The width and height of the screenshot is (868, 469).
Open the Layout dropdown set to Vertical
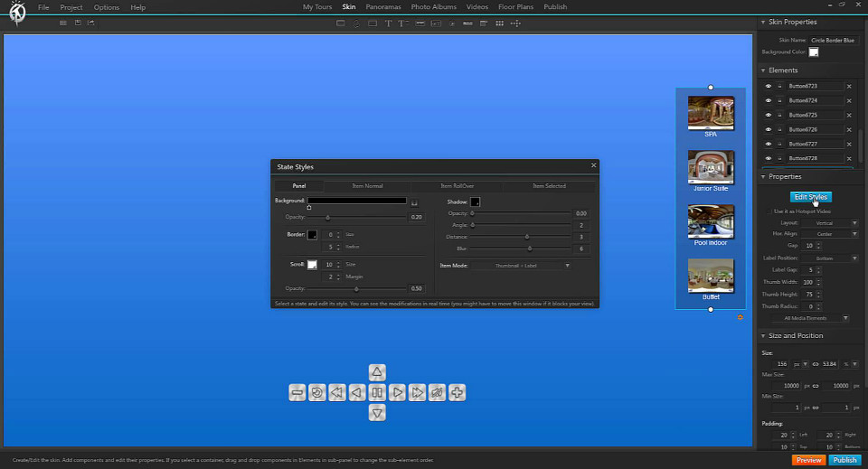tap(829, 222)
